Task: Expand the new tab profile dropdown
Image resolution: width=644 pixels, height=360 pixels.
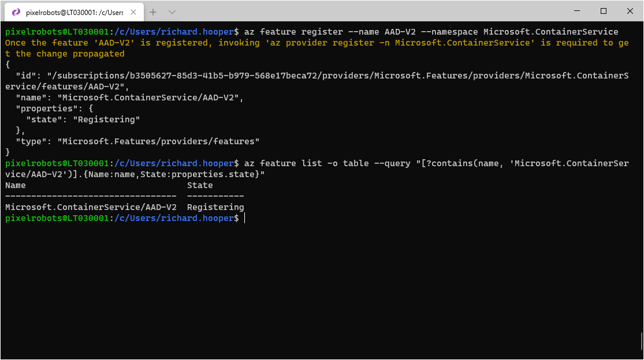Action: pos(172,12)
